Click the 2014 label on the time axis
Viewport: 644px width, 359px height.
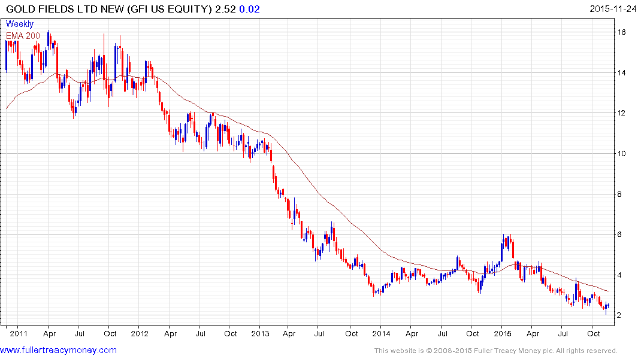[382, 333]
